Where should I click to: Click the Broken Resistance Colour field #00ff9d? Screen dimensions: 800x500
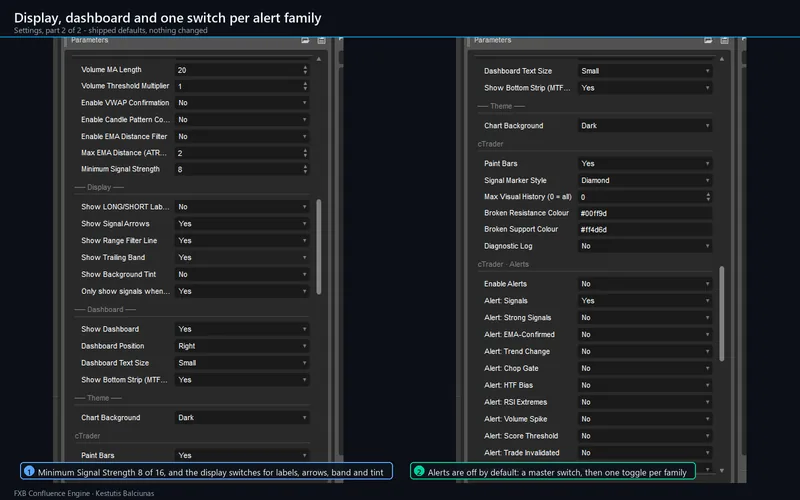click(x=645, y=213)
